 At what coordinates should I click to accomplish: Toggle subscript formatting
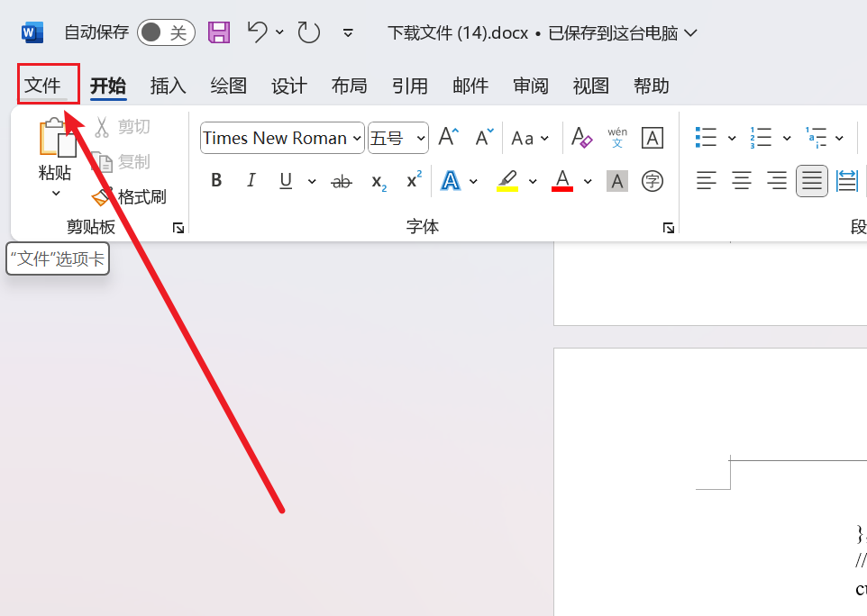[379, 181]
